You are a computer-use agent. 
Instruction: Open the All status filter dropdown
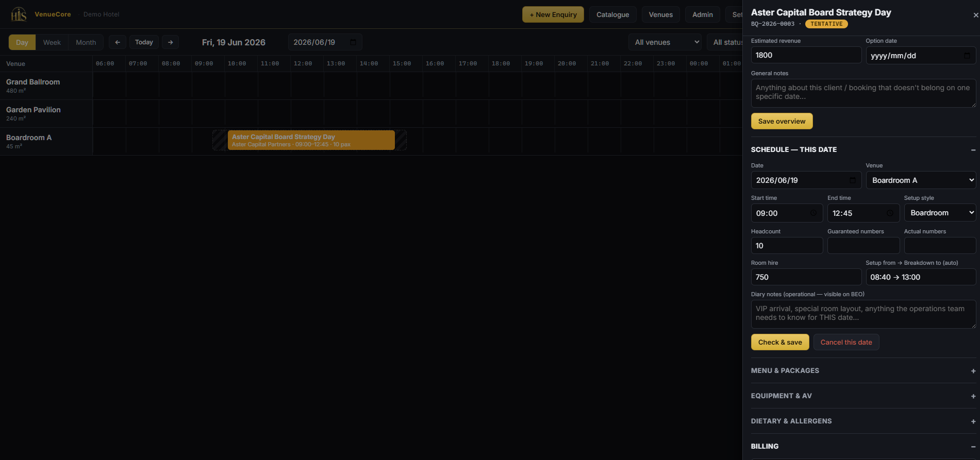(x=725, y=42)
